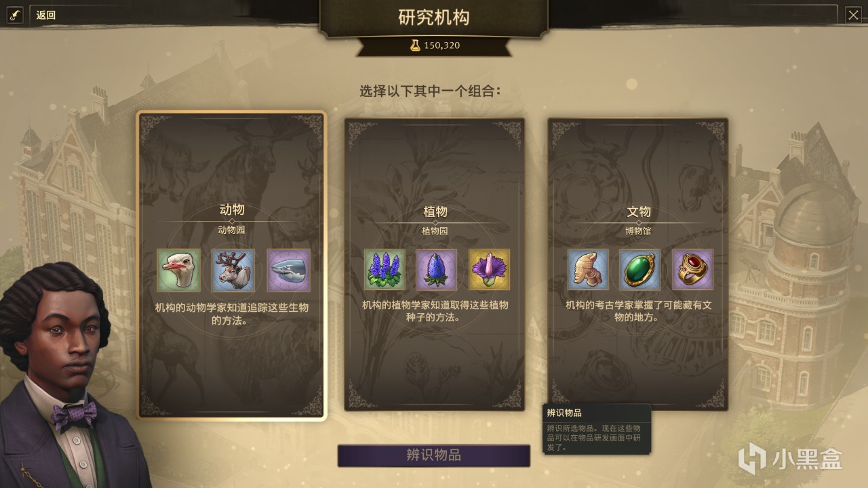Viewport: 868px width, 488px height.
Task: Click the ruby gold ring icon
Action: coord(692,269)
